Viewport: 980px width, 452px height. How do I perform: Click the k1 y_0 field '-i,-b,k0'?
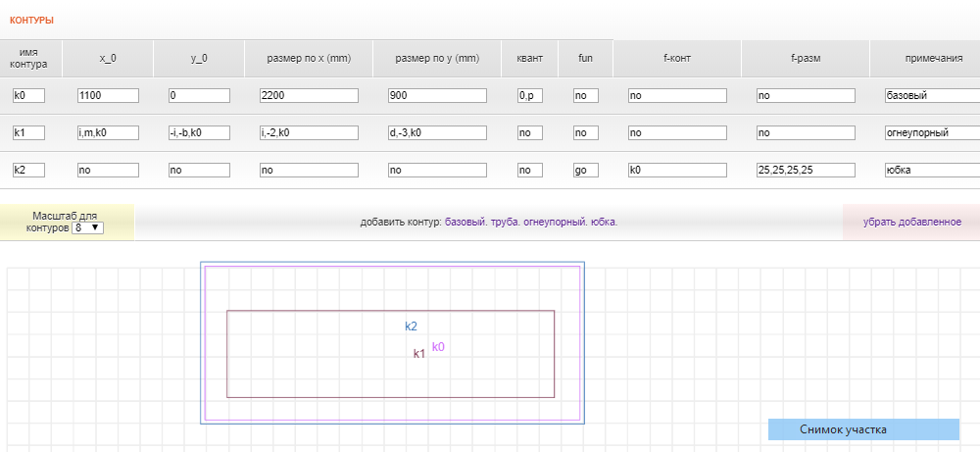tap(199, 132)
